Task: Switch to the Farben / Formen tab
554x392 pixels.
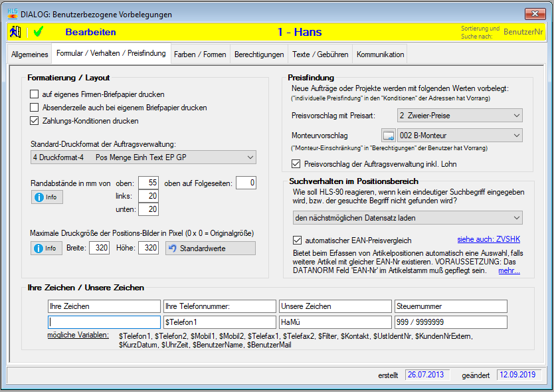Action: tap(200, 54)
